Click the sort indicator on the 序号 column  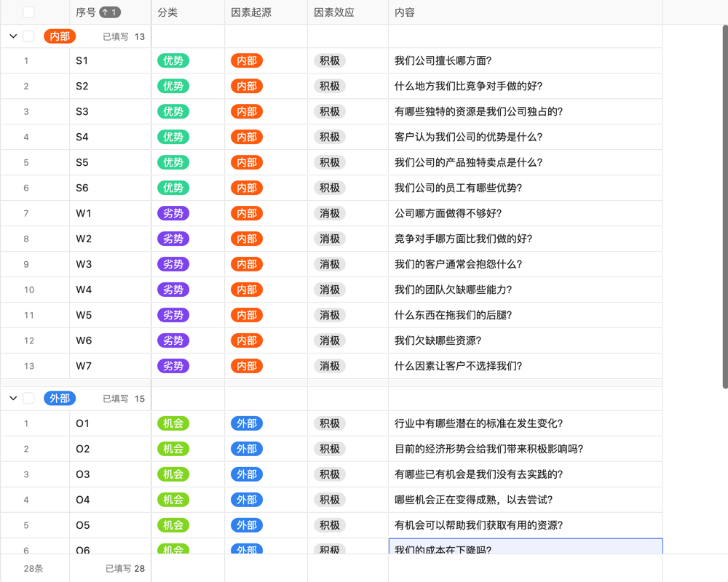click(110, 12)
